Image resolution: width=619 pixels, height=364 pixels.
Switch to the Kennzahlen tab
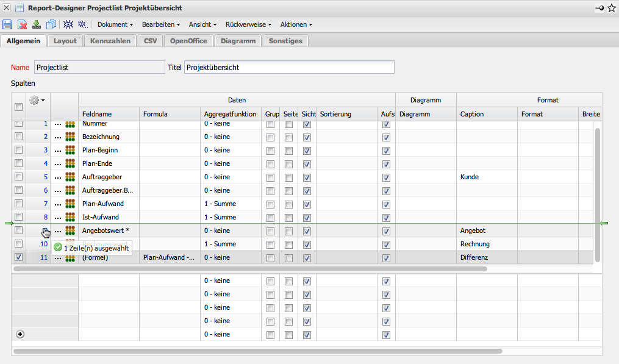pyautogui.click(x=110, y=41)
